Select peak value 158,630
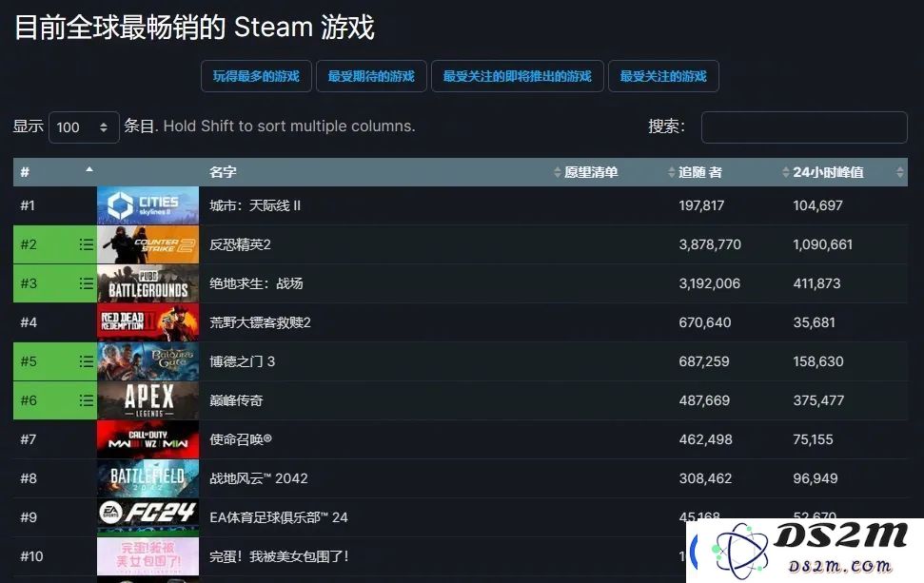Screen dimensions: 924x583 (818, 361)
